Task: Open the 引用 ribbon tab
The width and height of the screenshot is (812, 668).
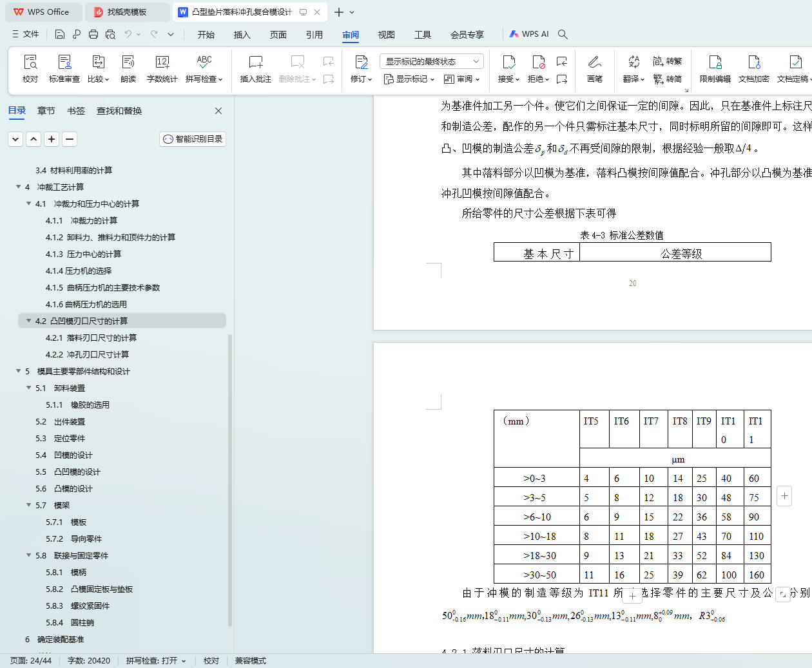Action: point(314,34)
